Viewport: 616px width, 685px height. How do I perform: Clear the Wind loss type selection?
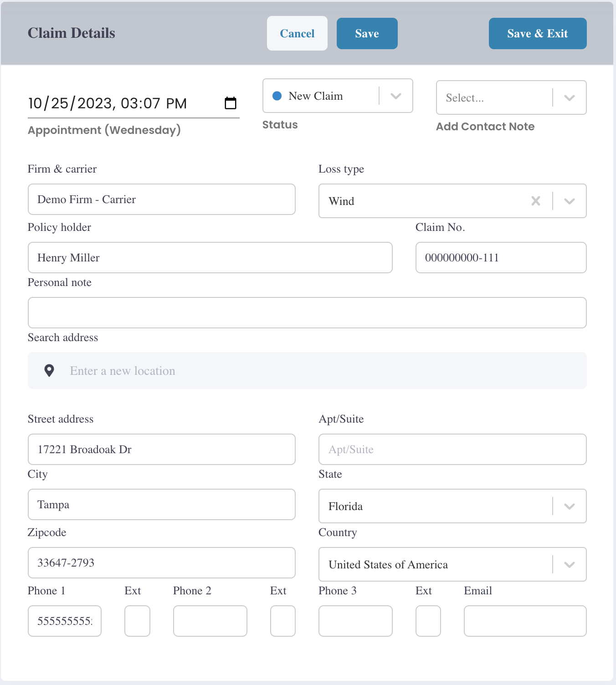[536, 201]
